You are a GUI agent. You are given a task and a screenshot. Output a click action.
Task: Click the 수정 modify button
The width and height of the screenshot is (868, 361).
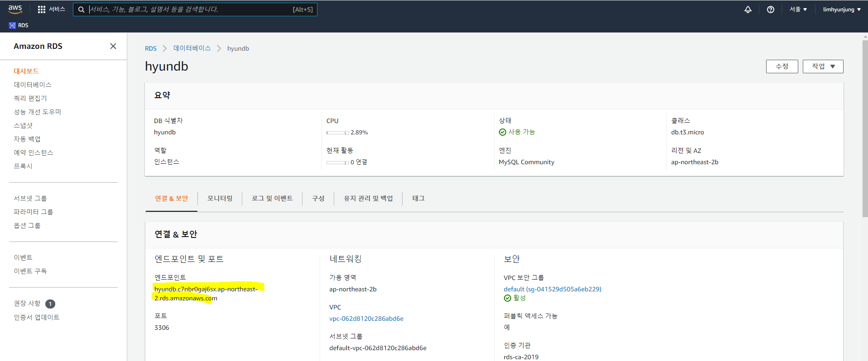tap(782, 66)
